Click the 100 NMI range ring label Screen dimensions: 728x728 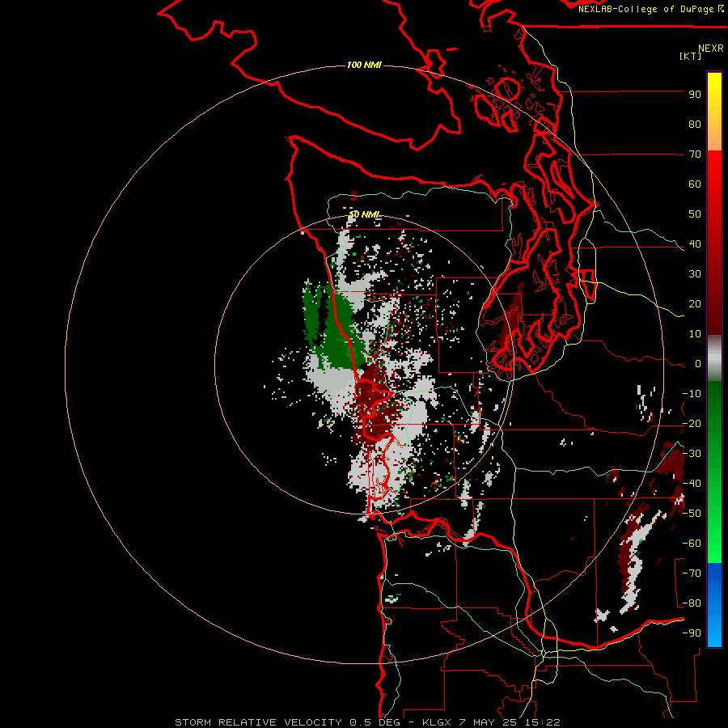[364, 65]
